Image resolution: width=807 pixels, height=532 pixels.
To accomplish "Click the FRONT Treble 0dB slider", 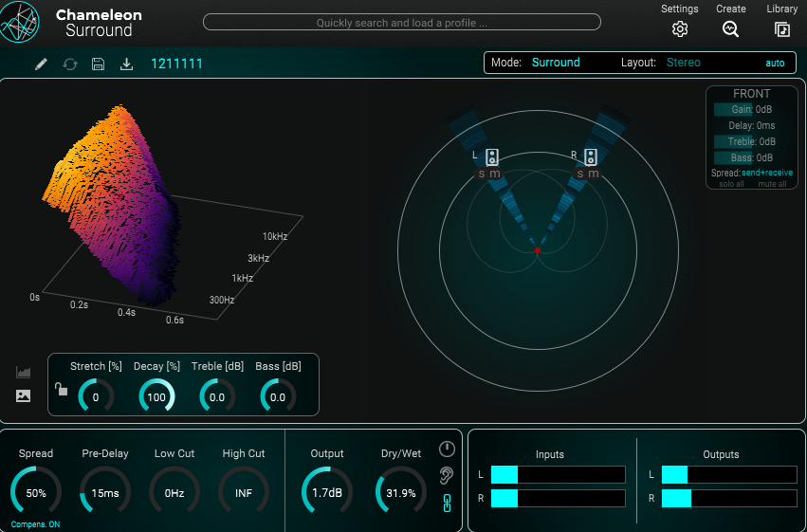I will click(x=752, y=141).
